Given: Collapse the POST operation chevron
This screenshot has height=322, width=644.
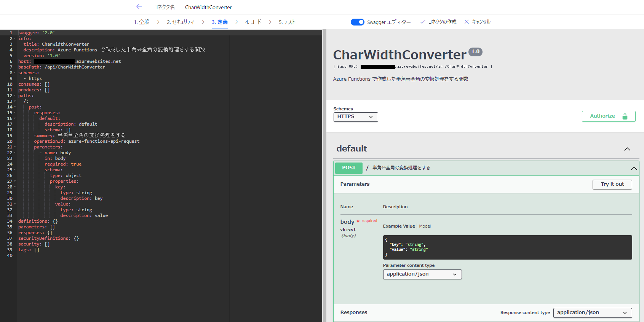Looking at the screenshot, I should click(x=634, y=168).
